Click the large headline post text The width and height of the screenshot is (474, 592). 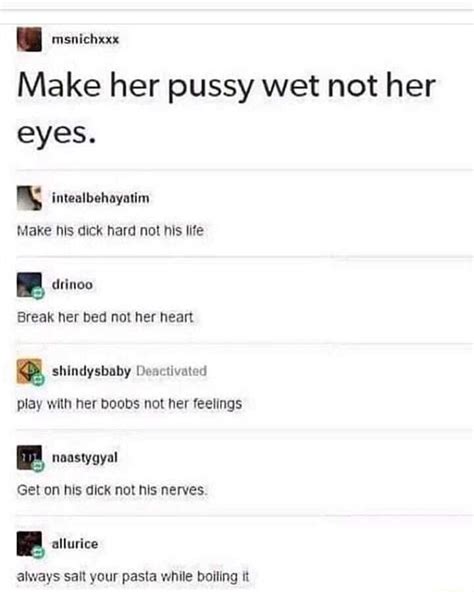226,108
